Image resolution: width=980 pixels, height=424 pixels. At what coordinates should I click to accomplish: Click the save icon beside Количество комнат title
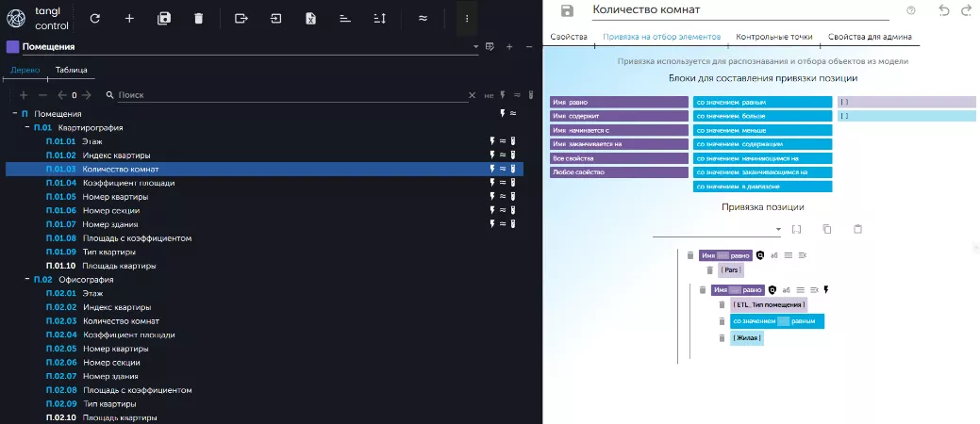567,10
